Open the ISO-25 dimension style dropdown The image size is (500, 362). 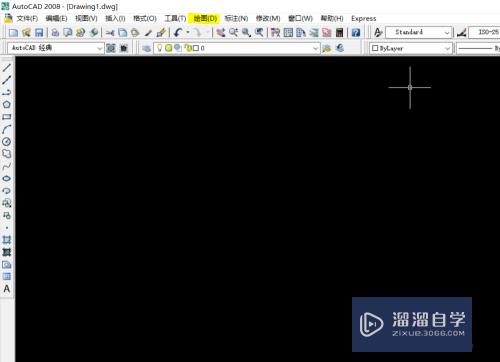coord(484,32)
